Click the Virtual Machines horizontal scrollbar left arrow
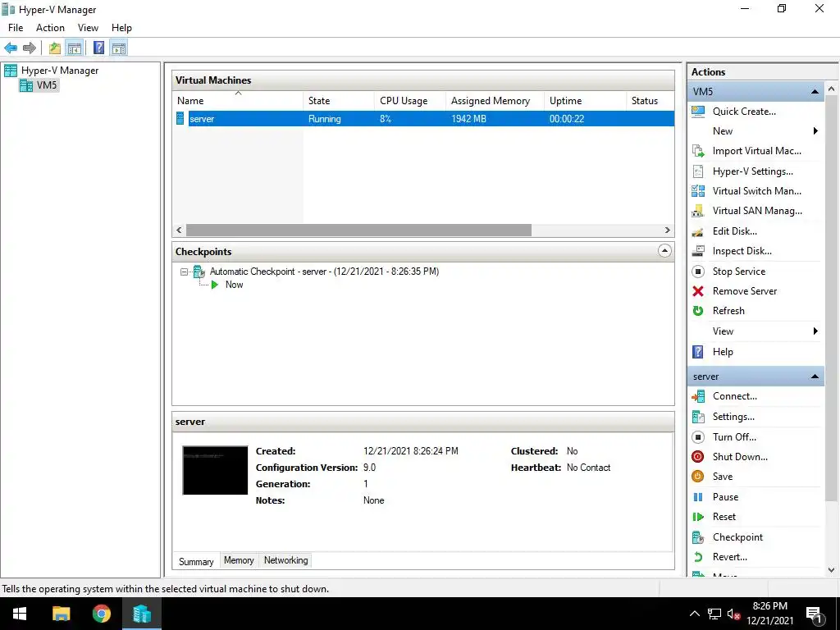 coord(180,231)
